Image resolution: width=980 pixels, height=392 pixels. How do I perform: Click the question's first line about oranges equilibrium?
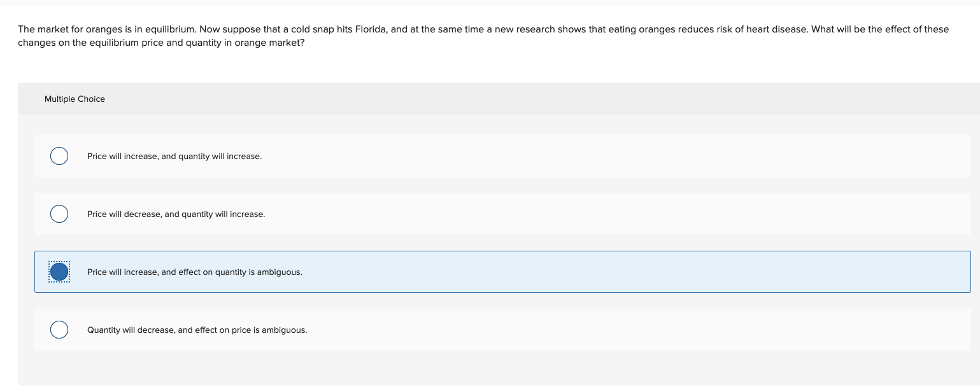[483, 29]
